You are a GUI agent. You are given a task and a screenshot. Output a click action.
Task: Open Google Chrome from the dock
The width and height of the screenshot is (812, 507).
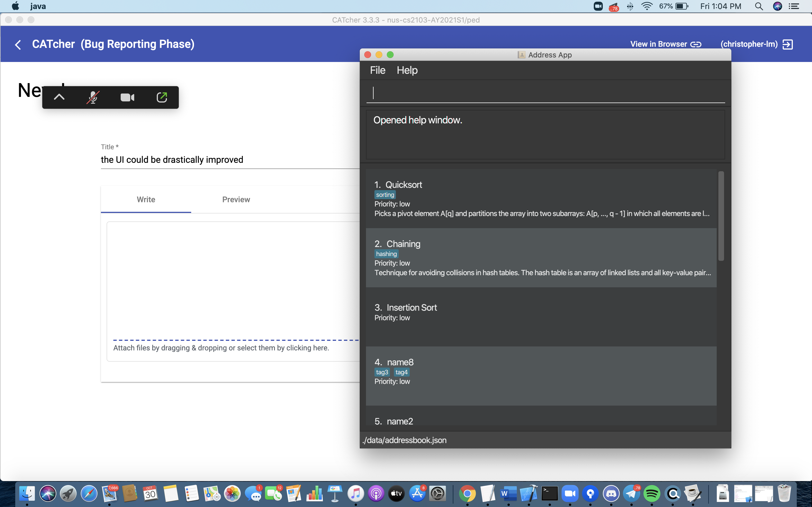[x=467, y=493]
